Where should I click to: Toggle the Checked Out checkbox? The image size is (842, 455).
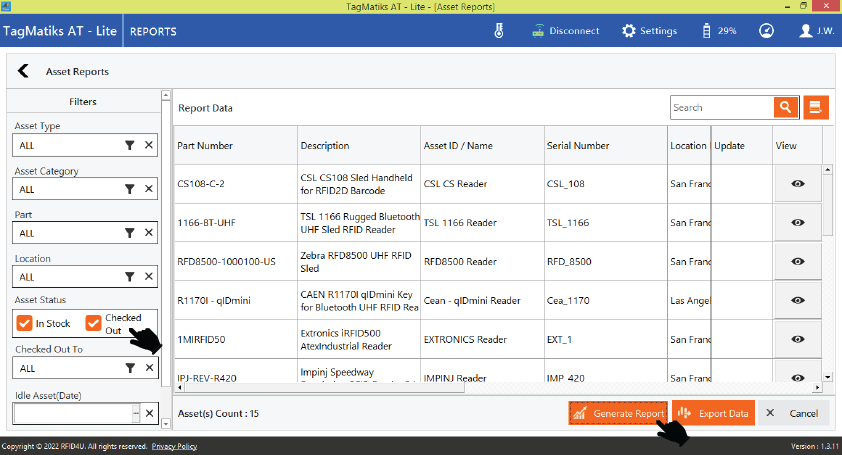pos(93,323)
